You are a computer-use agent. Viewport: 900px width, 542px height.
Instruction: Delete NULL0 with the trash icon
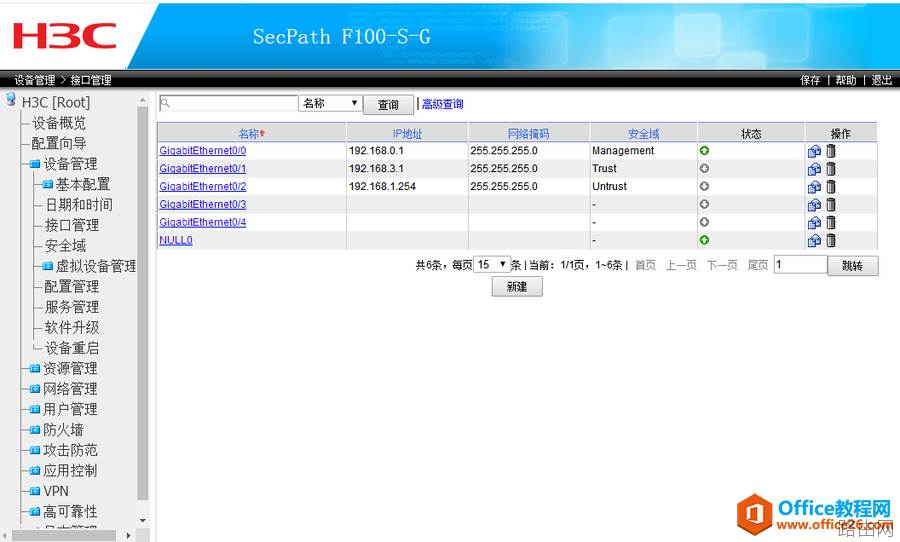coord(831,239)
